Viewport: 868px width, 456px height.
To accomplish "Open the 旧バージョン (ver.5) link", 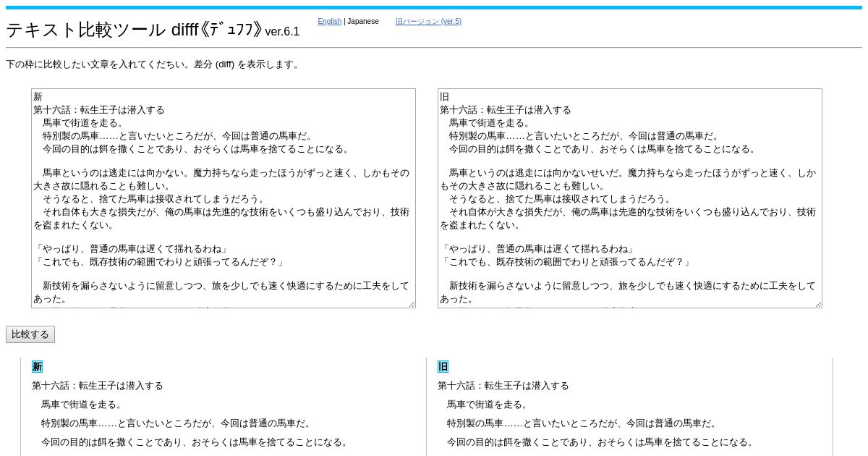I will (428, 22).
